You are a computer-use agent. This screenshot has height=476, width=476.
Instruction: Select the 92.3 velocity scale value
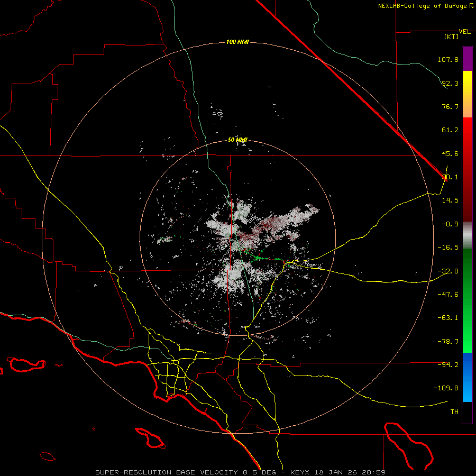coord(450,83)
